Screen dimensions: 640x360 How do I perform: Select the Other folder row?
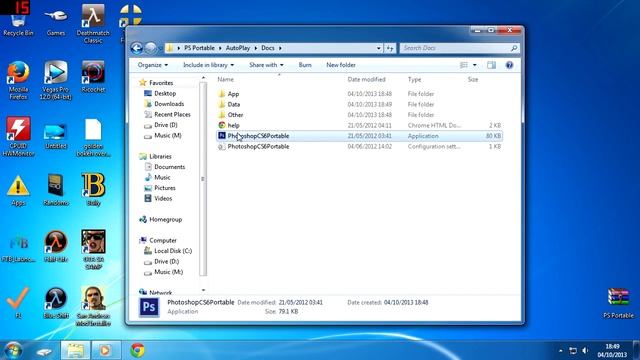click(x=359, y=115)
